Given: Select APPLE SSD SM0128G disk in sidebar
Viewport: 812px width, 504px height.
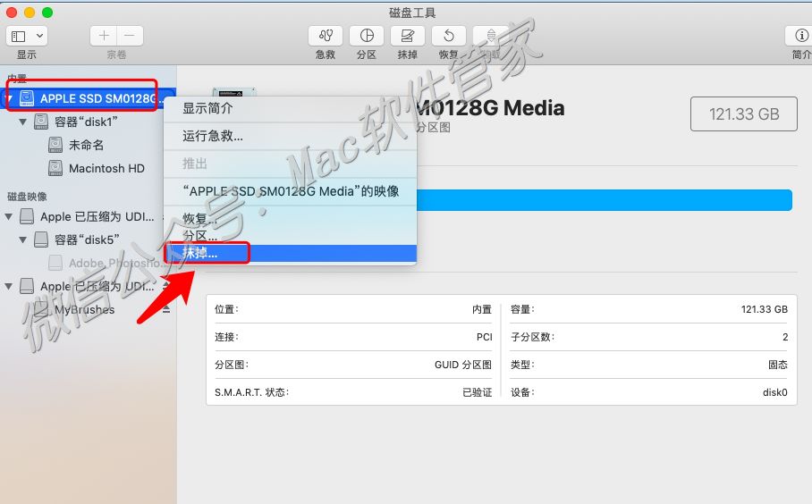Looking at the screenshot, I should [x=88, y=98].
